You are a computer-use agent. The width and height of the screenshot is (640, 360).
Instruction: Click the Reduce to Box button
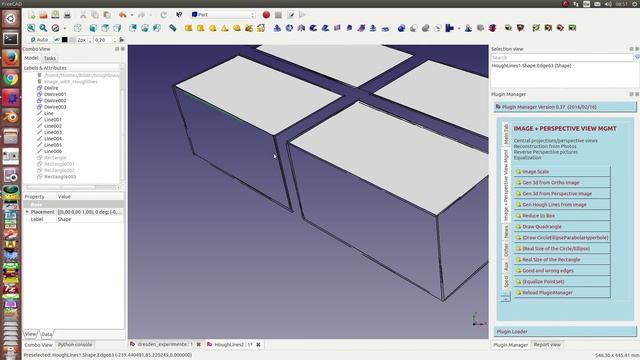[562, 216]
